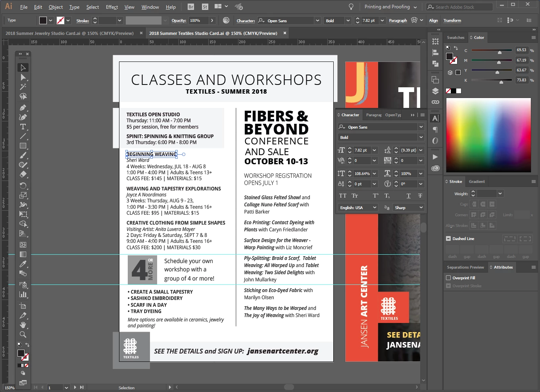Select the Direct Selection tool
The image size is (540, 392).
[x=23, y=77]
